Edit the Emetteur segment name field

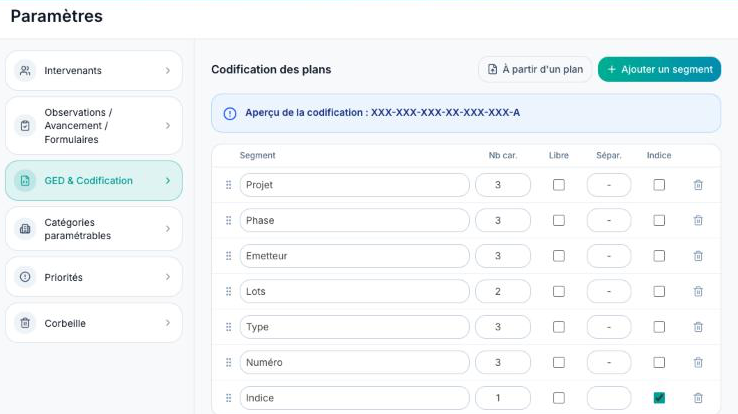pyautogui.click(x=354, y=256)
